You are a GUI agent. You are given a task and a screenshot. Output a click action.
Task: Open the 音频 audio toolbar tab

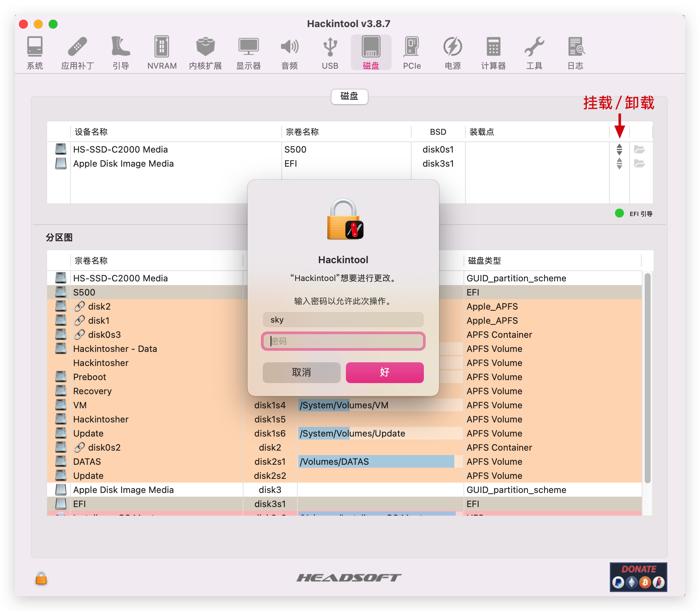point(290,53)
